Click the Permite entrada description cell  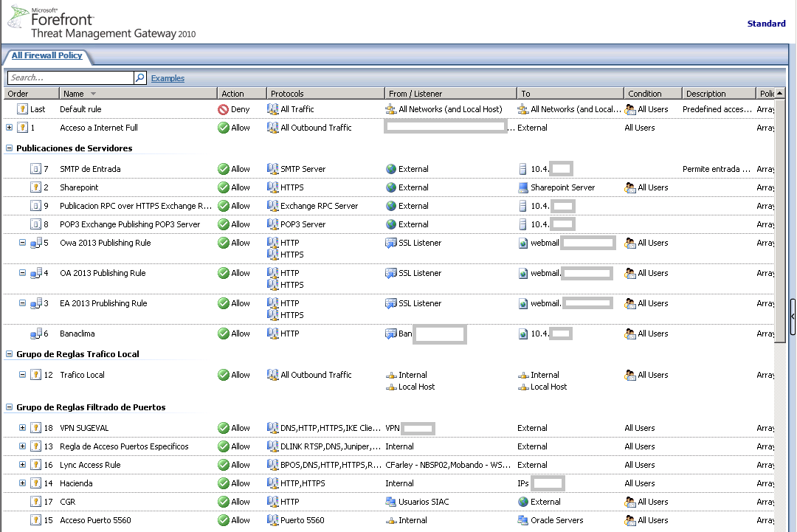point(717,169)
